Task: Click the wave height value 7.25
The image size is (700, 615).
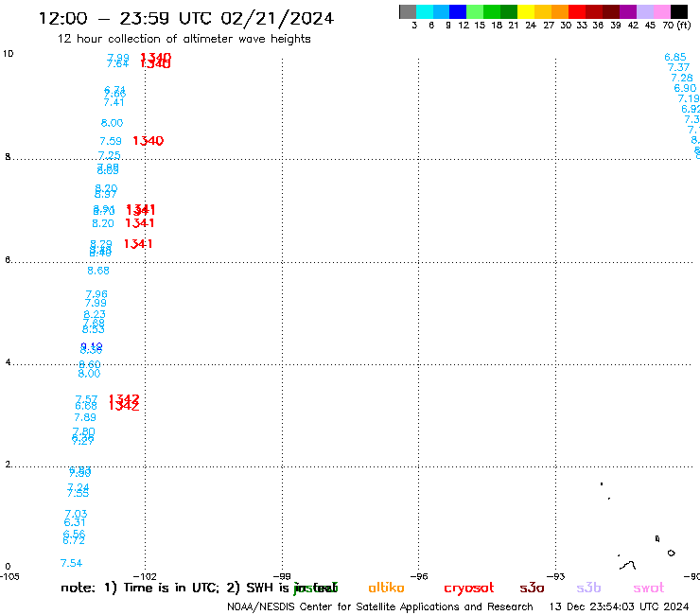Action: tap(110, 155)
